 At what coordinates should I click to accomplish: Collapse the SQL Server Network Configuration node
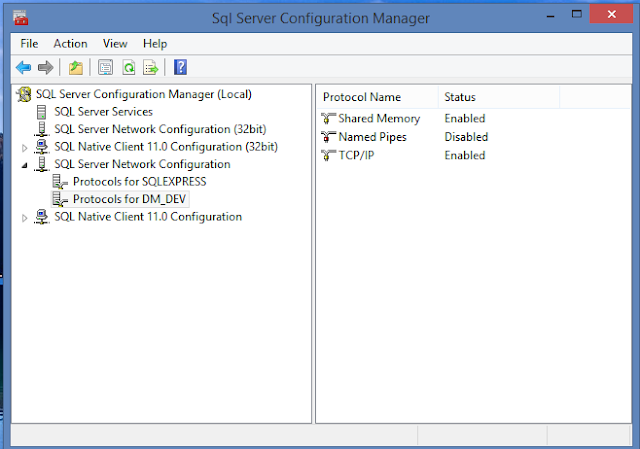[x=26, y=164]
